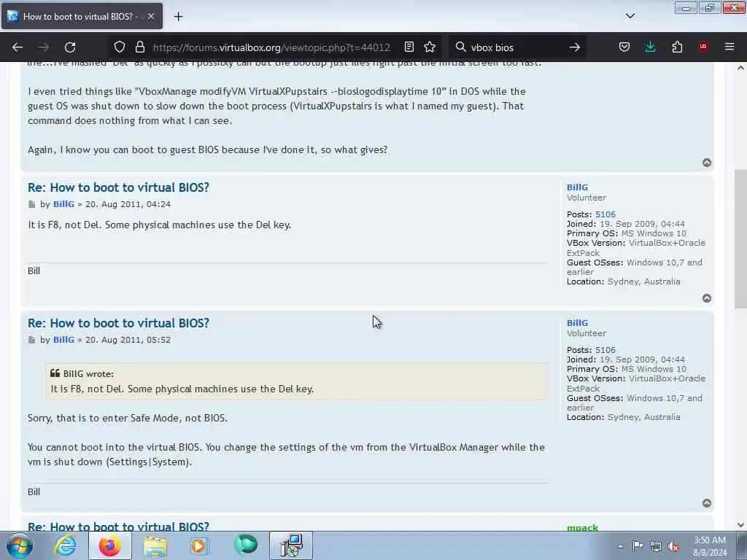The image size is (747, 560).
Task: Click the 'vbox bios' search field
Action: [517, 47]
